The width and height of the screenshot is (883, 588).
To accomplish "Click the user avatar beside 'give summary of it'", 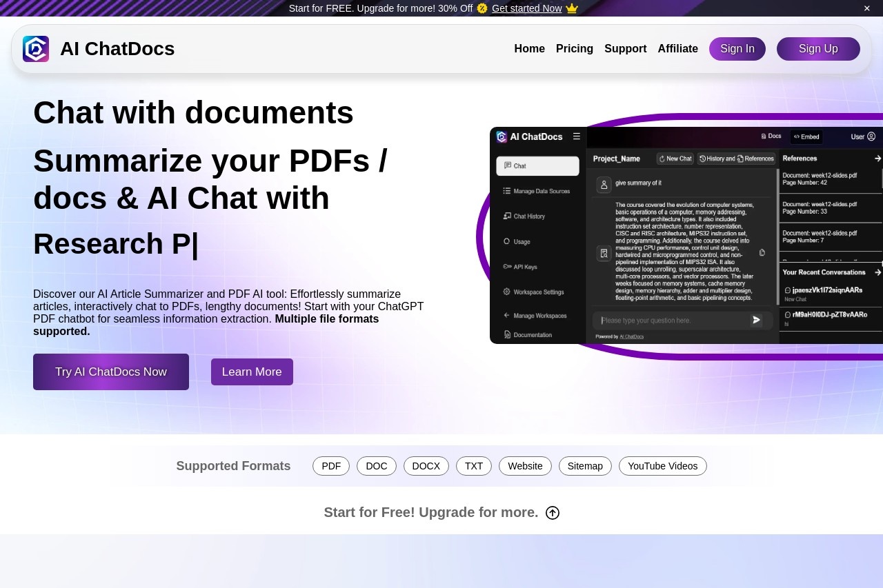I will pyautogui.click(x=604, y=184).
